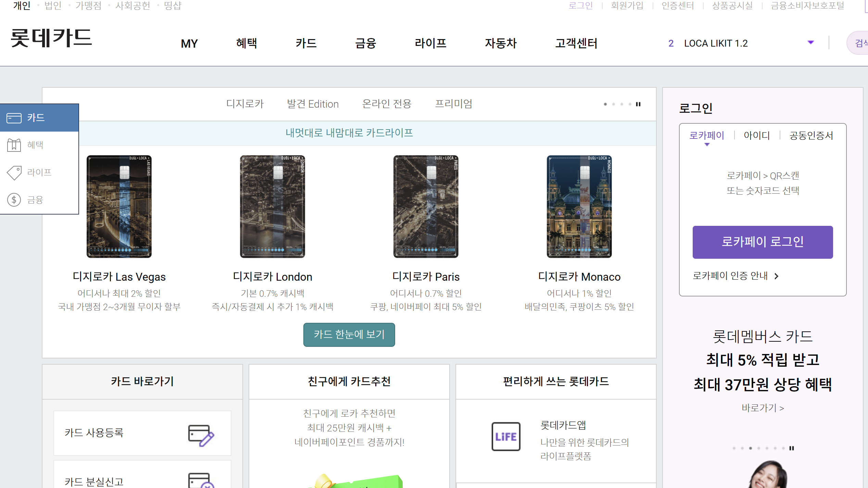Viewport: 868px width, 488px height.
Task: Click the 카드 한눈에 보기 button
Action: (x=349, y=334)
